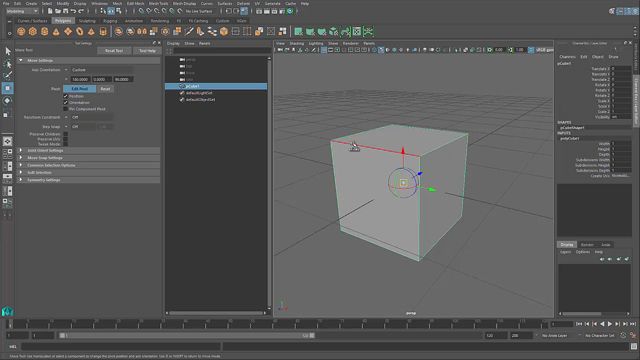Click the Edit Pivot button
The width and height of the screenshot is (640, 360).
click(80, 89)
